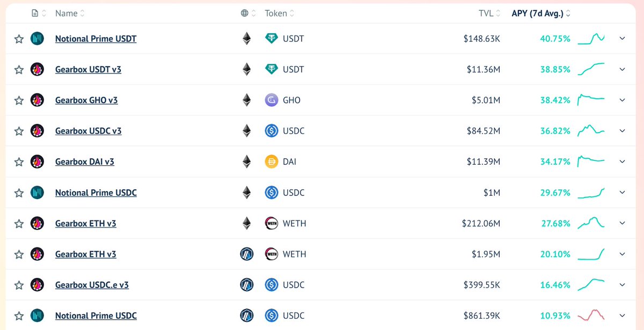The height and width of the screenshot is (330, 644).
Task: Star Notional Prime USDT as favorite
Action: coord(19,39)
